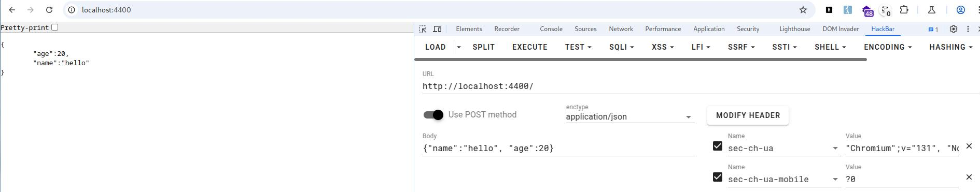Activate the DevTools inspect element picker
This screenshot has height=192, width=980.
coord(423,29)
